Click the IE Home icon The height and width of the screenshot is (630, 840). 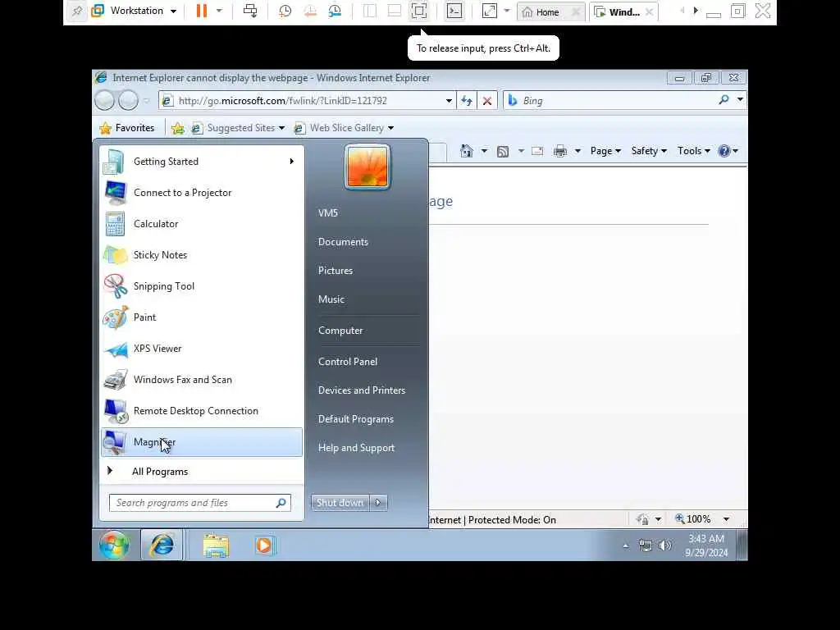click(x=467, y=151)
